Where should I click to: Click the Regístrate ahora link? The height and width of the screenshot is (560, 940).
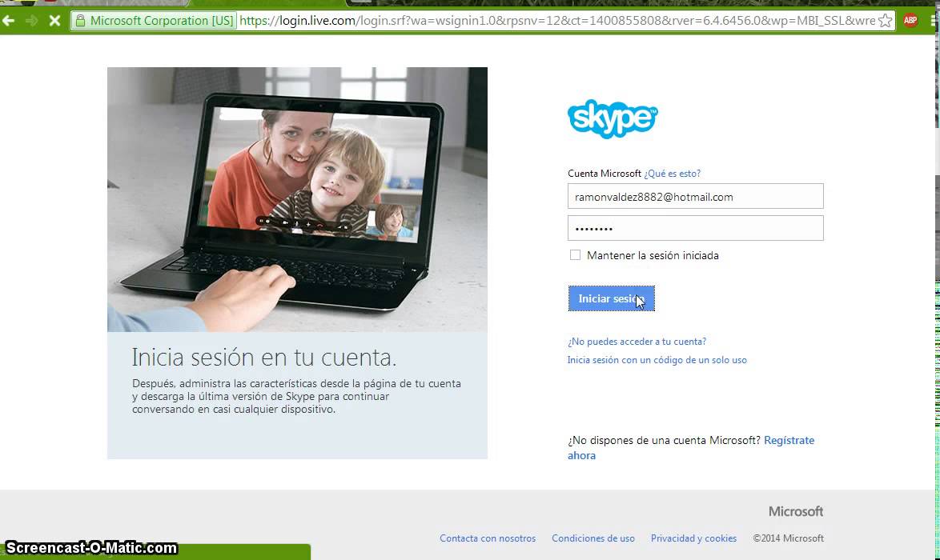[789, 440]
